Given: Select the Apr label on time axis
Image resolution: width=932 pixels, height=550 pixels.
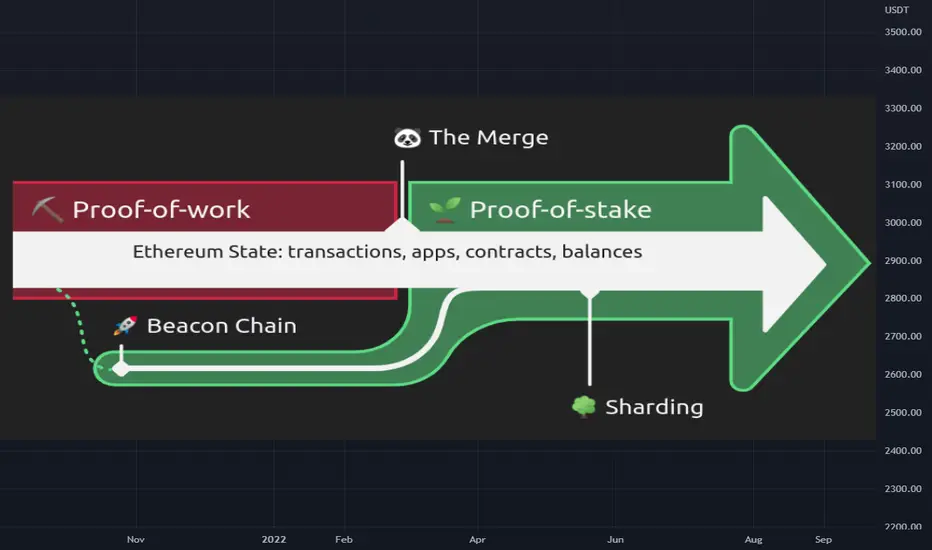Looking at the screenshot, I should (477, 539).
